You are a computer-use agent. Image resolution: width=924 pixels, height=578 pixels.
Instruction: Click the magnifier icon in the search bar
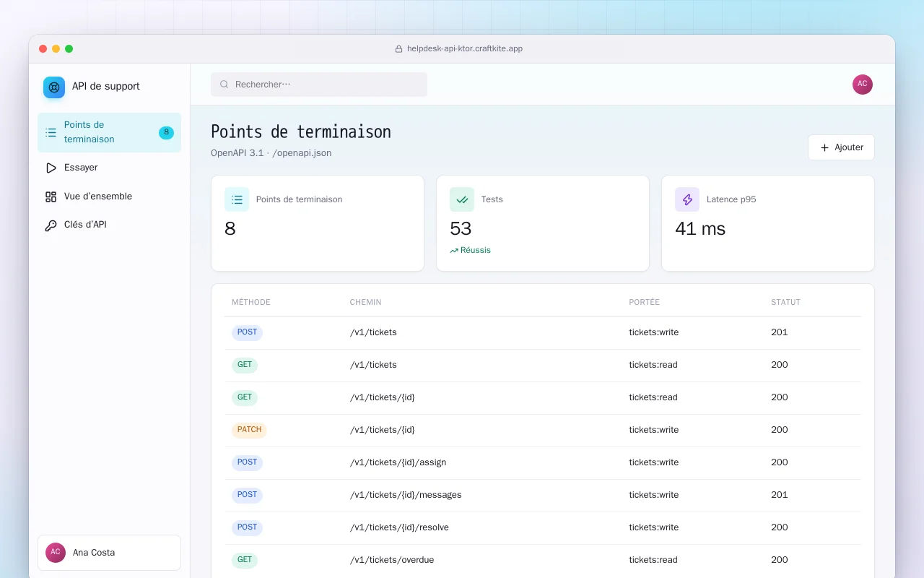[x=225, y=85]
